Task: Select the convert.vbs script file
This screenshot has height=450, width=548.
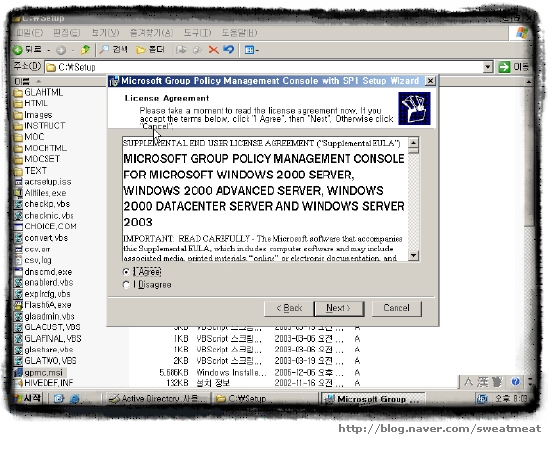Action: [41, 238]
